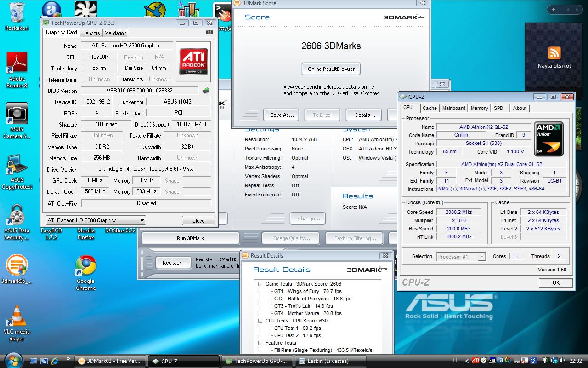
Task: Click Switch between windows quick launch icon
Action: (44, 361)
